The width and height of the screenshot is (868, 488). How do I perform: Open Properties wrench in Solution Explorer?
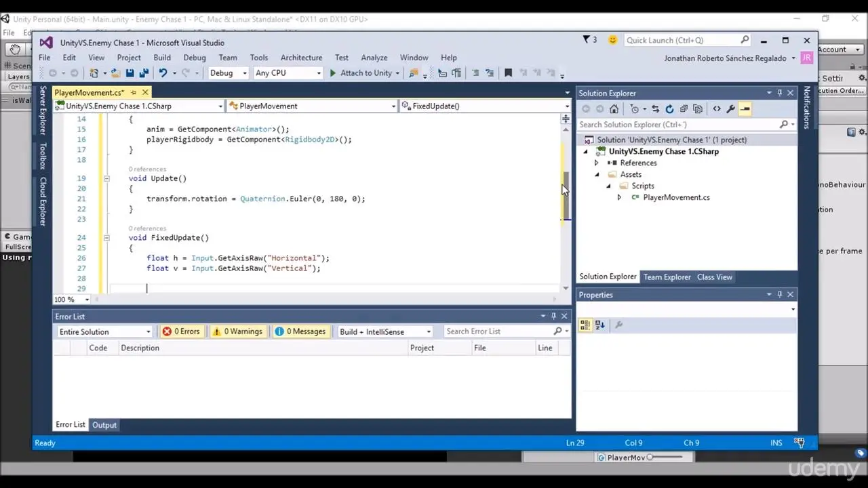click(x=730, y=108)
